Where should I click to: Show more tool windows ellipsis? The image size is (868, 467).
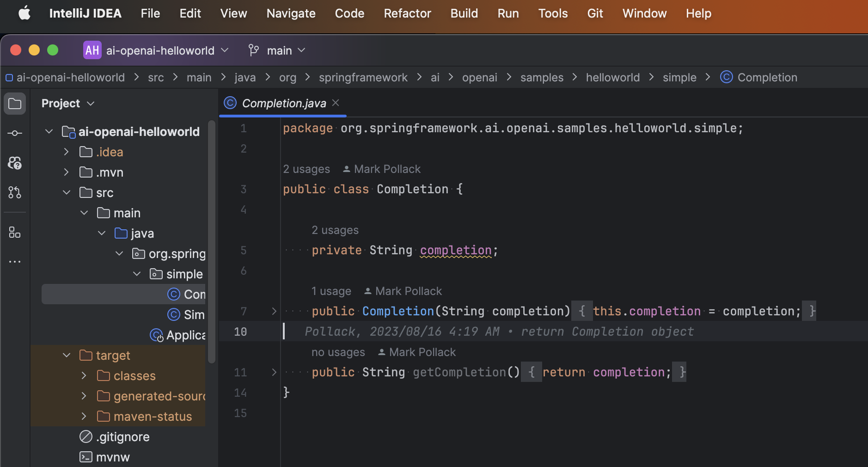15,262
